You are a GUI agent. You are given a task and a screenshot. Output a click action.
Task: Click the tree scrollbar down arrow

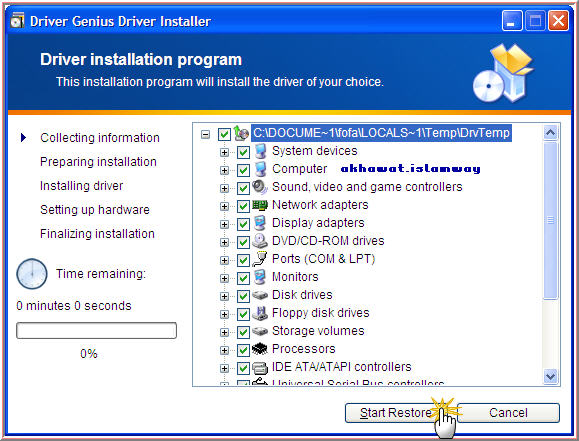pyautogui.click(x=551, y=377)
